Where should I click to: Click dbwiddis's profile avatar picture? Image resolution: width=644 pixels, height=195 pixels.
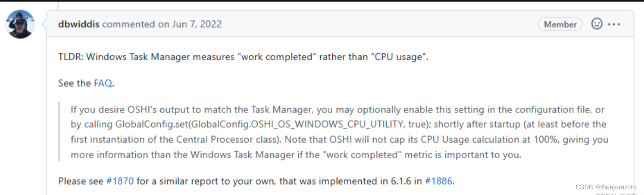click(20, 24)
